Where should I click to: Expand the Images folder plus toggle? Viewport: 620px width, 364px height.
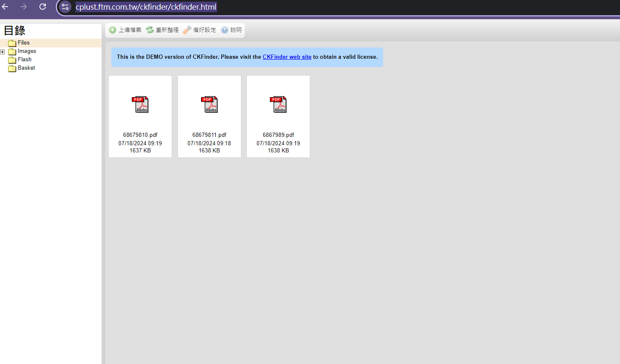tap(3, 52)
